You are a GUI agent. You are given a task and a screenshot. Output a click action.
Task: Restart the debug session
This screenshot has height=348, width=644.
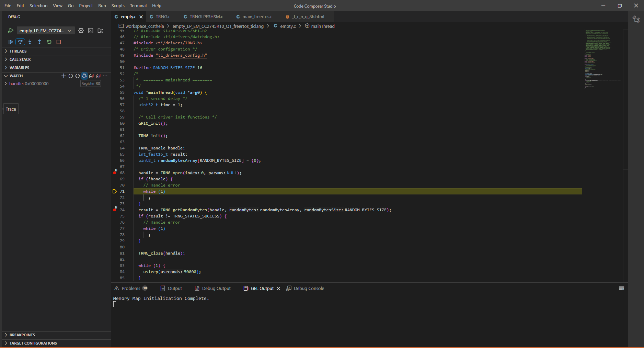pyautogui.click(x=49, y=42)
